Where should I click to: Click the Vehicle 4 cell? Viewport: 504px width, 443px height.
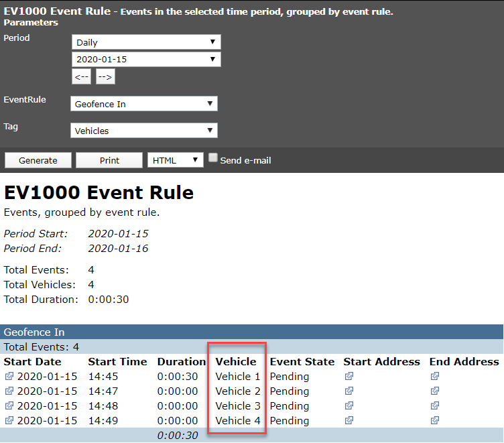pyautogui.click(x=238, y=420)
